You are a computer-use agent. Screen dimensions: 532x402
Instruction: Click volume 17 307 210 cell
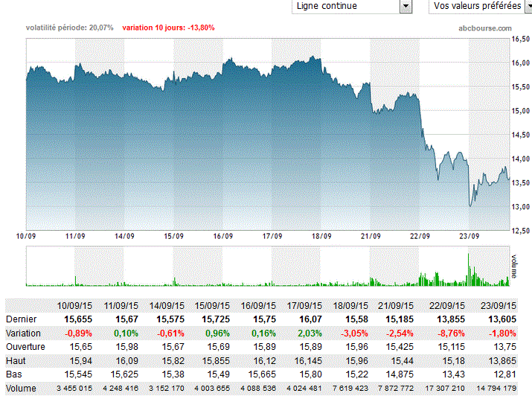click(445, 388)
